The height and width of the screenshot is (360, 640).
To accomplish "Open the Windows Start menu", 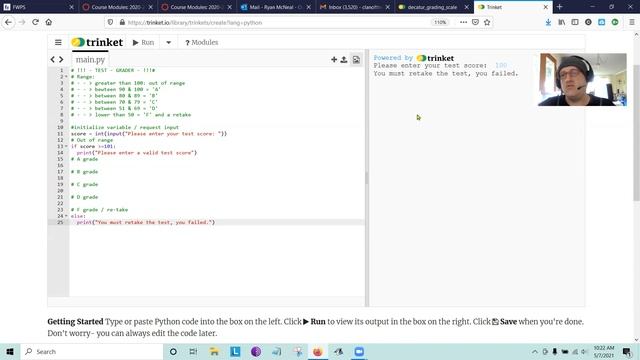I will [x=10, y=351].
